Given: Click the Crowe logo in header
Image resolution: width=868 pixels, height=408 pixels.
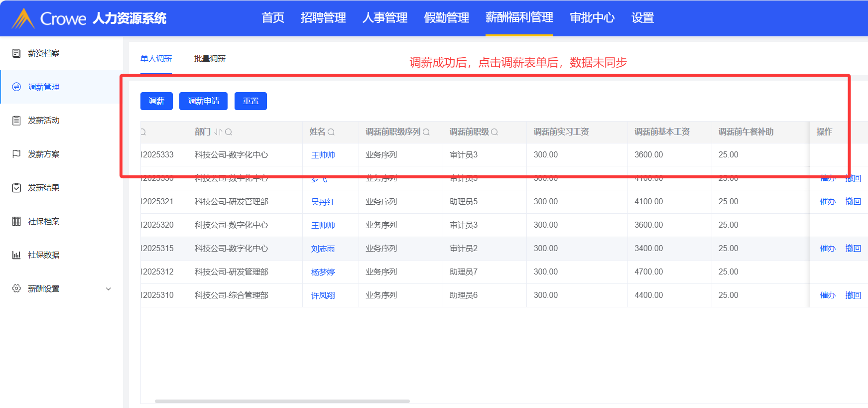Looking at the screenshot, I should tap(23, 18).
